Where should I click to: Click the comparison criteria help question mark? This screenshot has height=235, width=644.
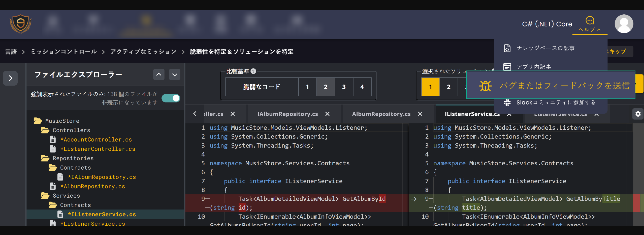tap(253, 71)
